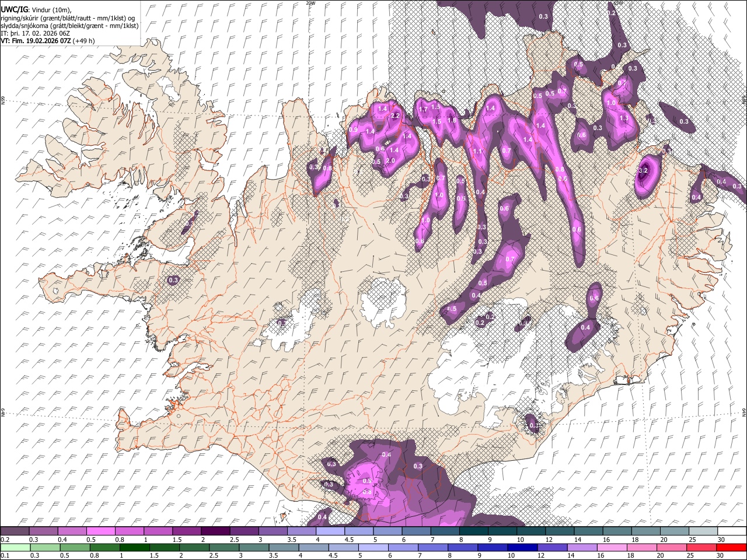Click the 1.8 precipitation value on the map
Screen dimensions: 747x560
point(451,120)
